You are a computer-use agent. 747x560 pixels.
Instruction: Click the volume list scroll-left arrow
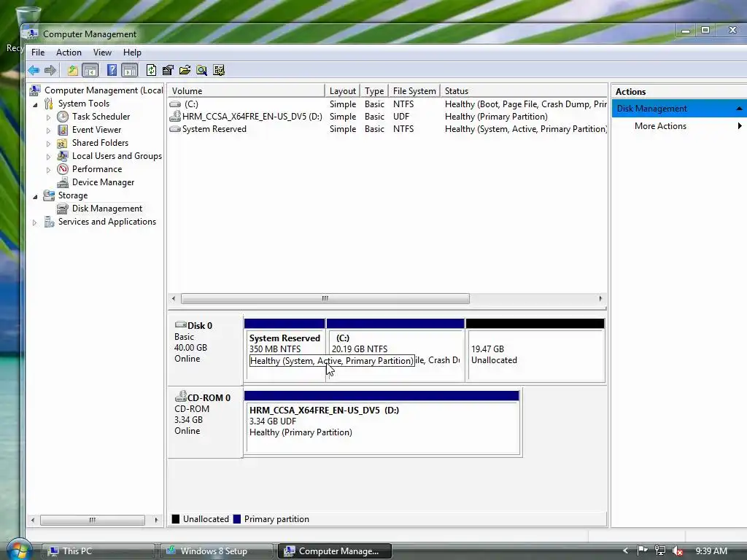click(x=174, y=298)
